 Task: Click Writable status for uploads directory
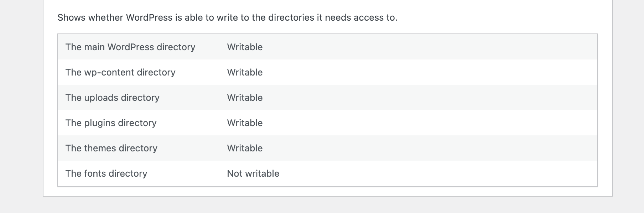point(245,98)
